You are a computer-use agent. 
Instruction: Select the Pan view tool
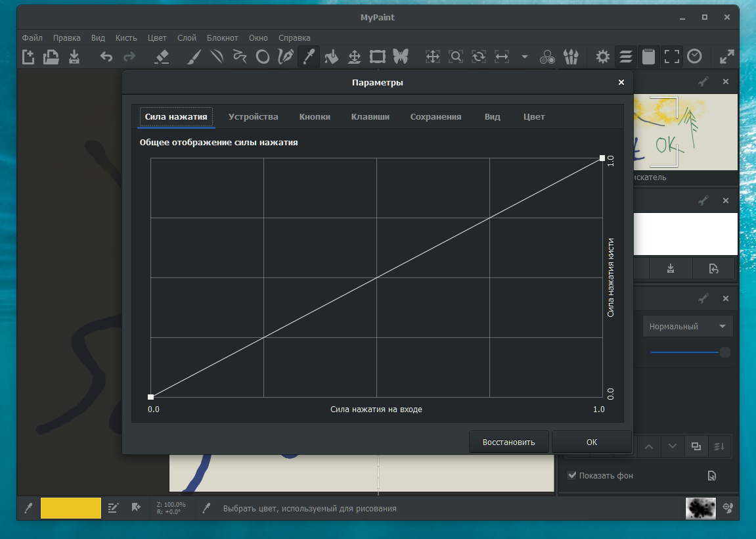click(x=432, y=57)
